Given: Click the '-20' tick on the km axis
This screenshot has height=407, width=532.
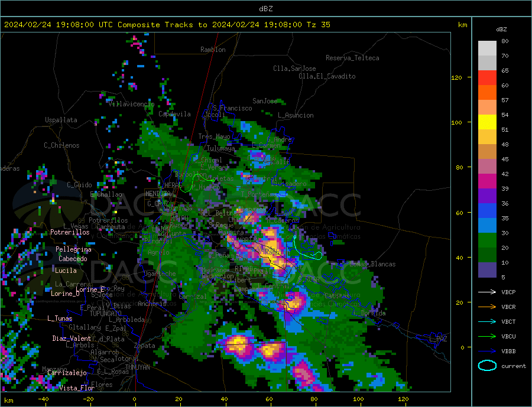Looking at the screenshot, I should (x=88, y=399).
